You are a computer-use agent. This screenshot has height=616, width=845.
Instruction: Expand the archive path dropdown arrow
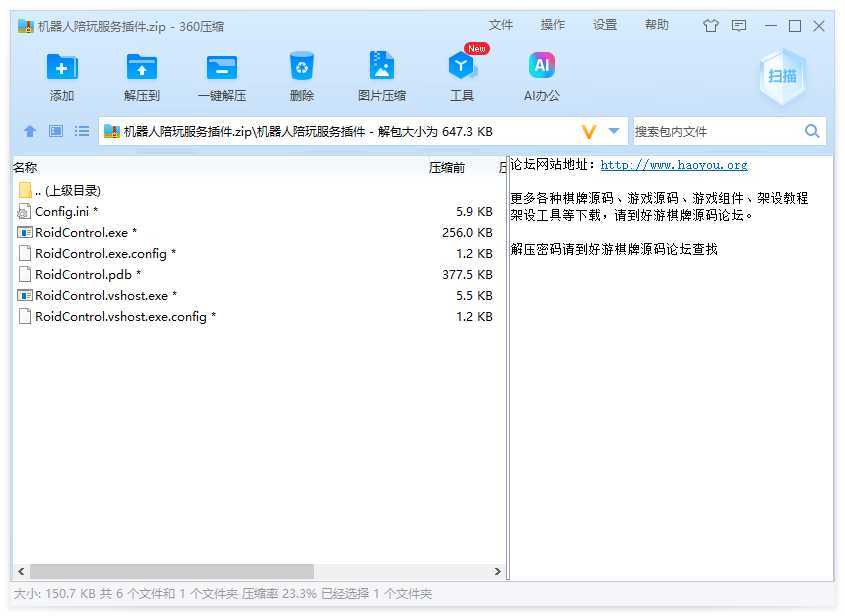[x=614, y=131]
